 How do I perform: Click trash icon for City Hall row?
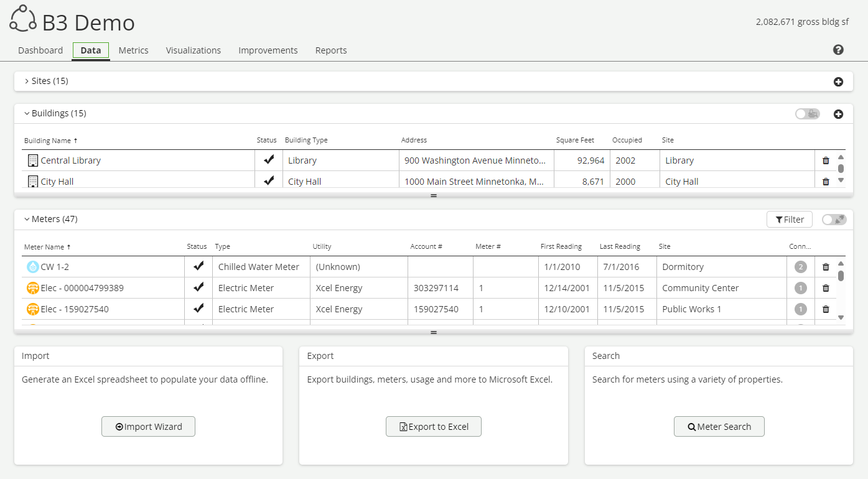click(826, 182)
